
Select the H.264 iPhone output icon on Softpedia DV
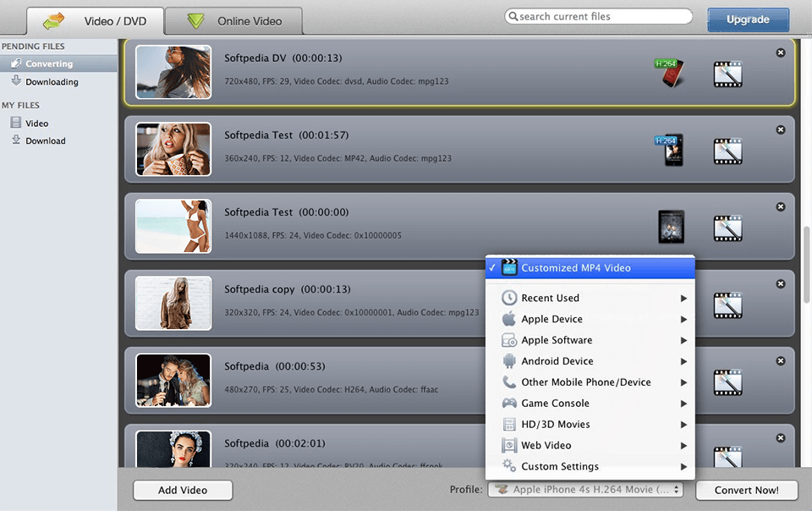coord(669,74)
